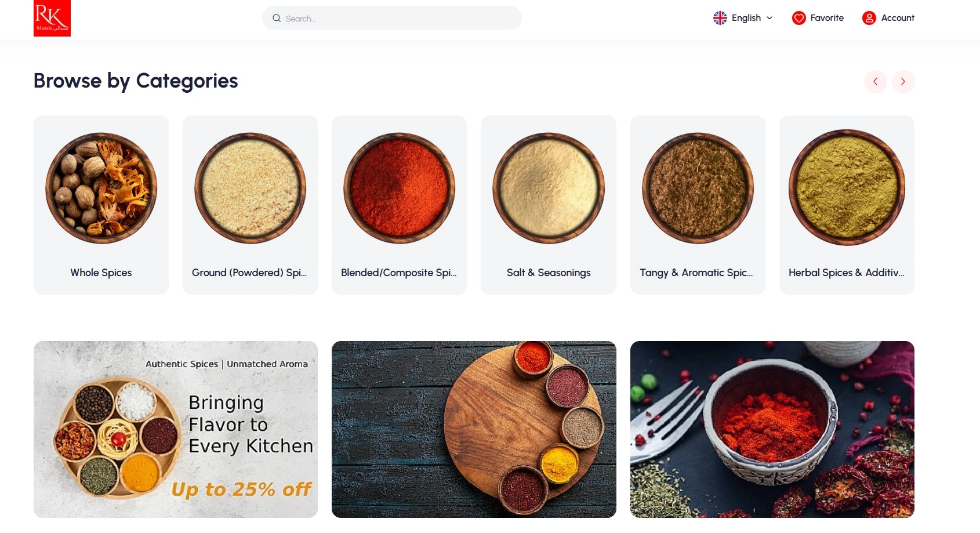Open Tangy & Aromatic Spices category

(x=697, y=205)
